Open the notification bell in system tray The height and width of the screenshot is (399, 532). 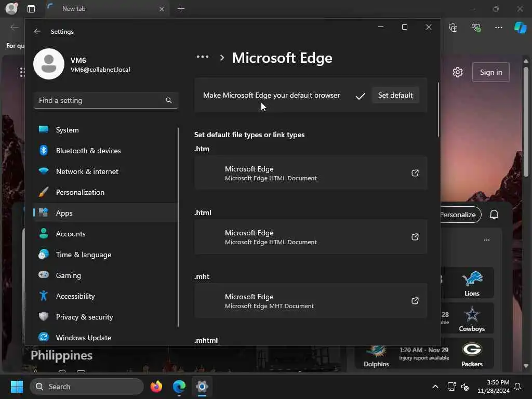518,387
